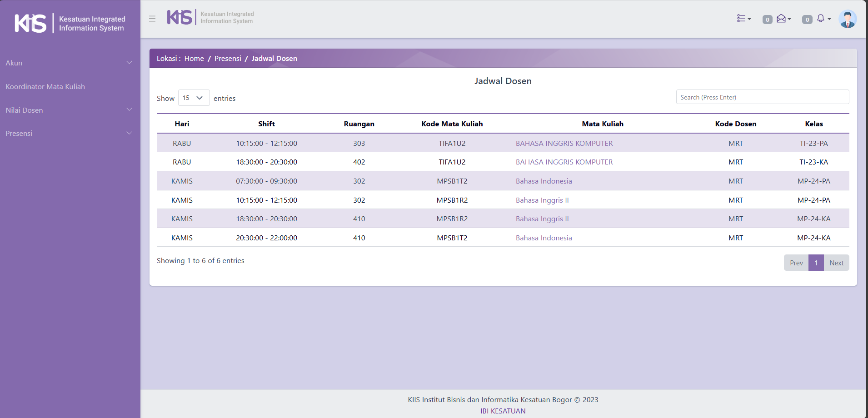Expand the Presensi sidebar menu
Screen dimensions: 868x418
tap(68, 133)
